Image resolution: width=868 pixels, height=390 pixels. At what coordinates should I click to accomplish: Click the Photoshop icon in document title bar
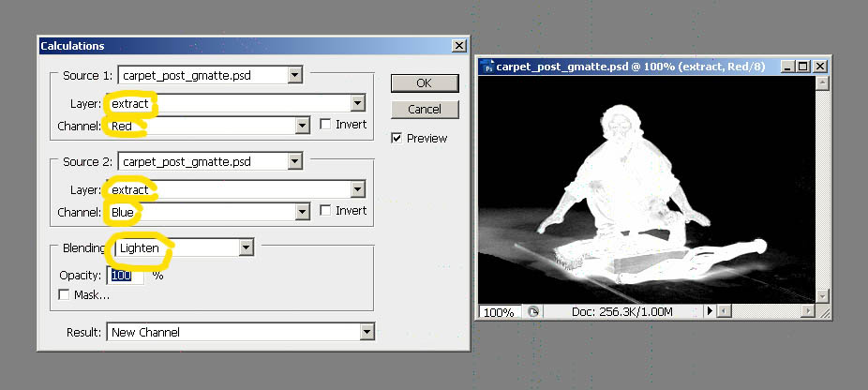[487, 67]
